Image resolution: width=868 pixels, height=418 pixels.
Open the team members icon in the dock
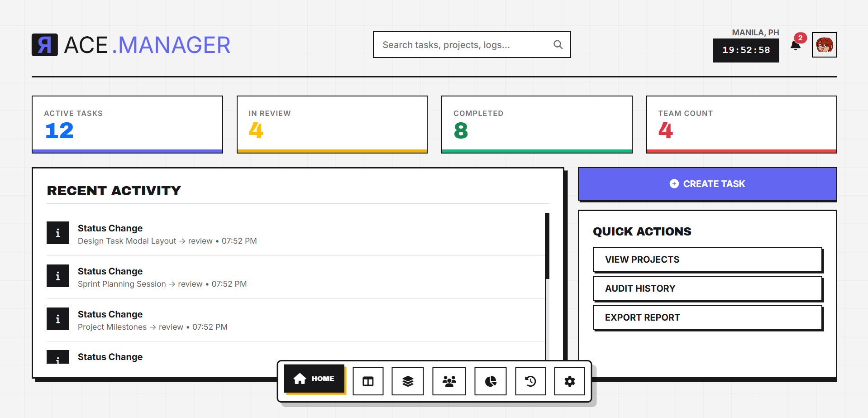[x=449, y=381]
